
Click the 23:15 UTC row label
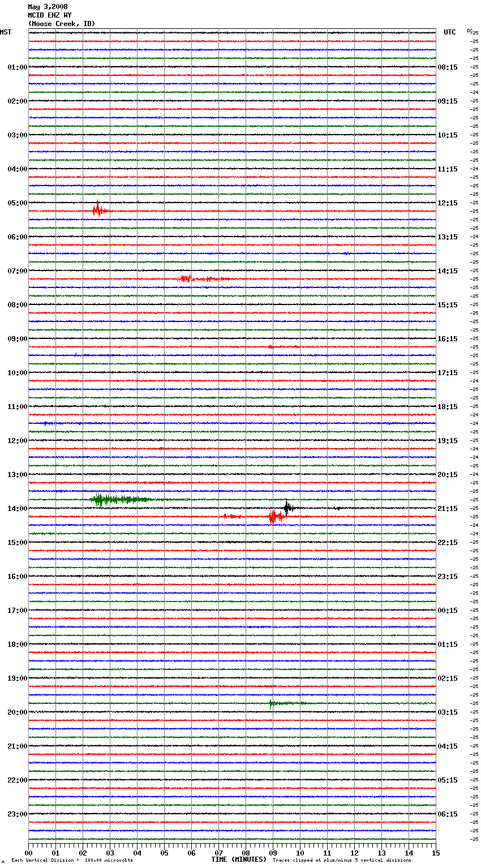pyautogui.click(x=448, y=577)
